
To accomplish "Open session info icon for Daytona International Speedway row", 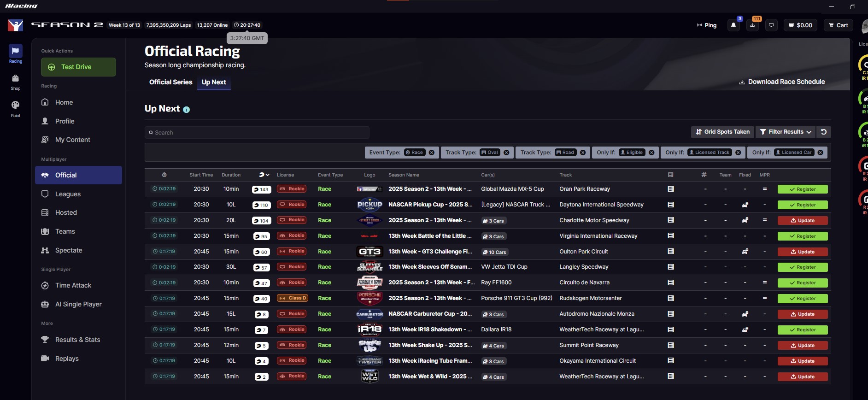I will tap(671, 205).
